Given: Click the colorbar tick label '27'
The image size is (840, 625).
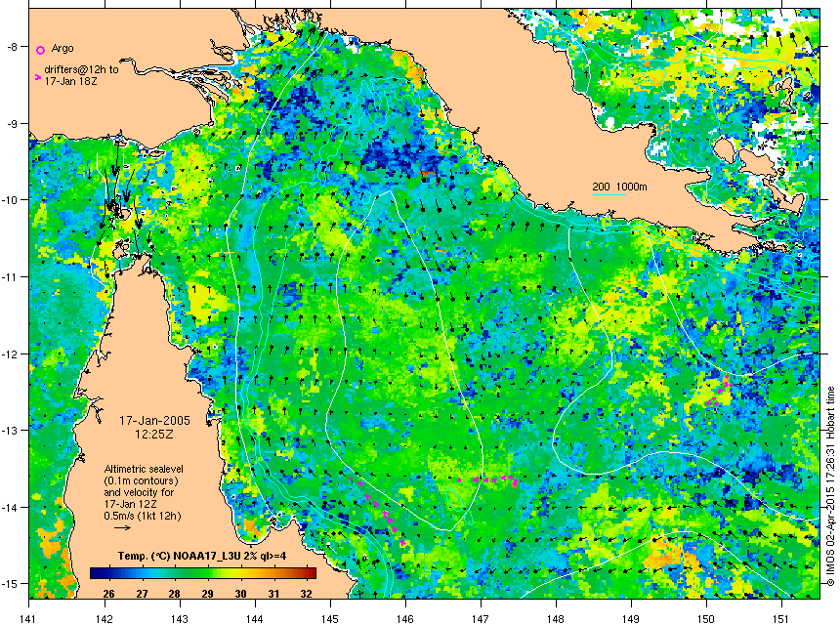Looking at the screenshot, I should (142, 594).
